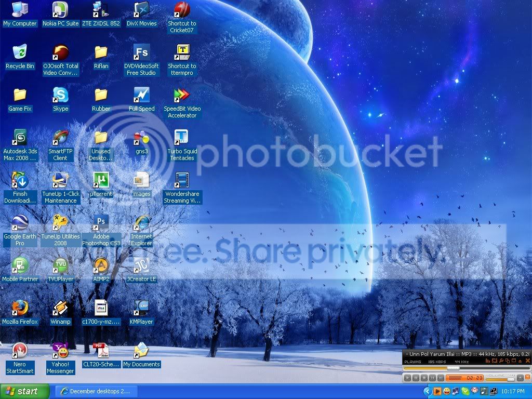Select Autodesk 3ds Max 2008 icon
The height and width of the screenshot is (399, 532).
[20, 145]
